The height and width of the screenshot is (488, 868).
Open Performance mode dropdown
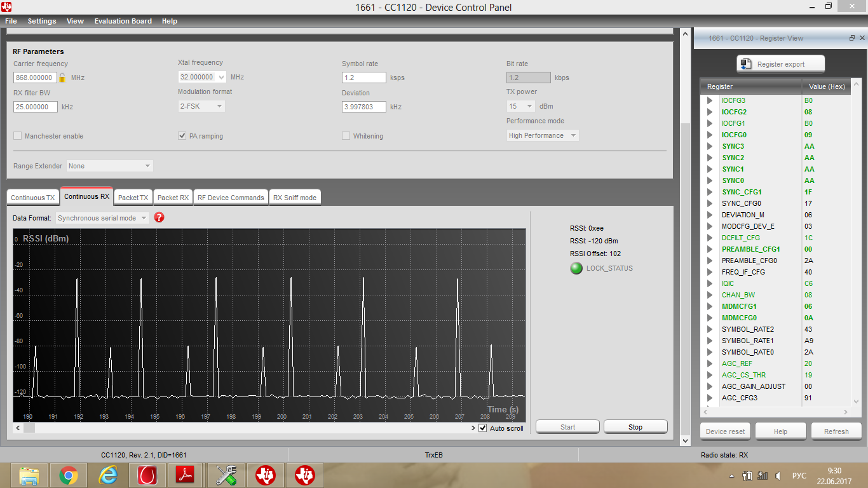[573, 135]
